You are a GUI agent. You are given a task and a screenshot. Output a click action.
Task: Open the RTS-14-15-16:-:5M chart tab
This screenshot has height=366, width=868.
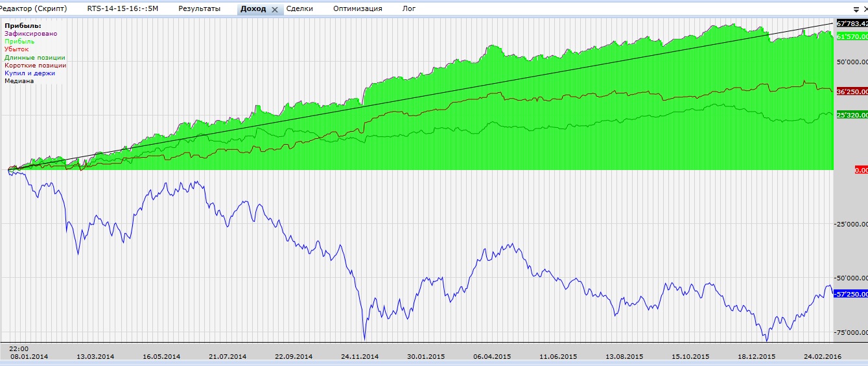pos(123,8)
